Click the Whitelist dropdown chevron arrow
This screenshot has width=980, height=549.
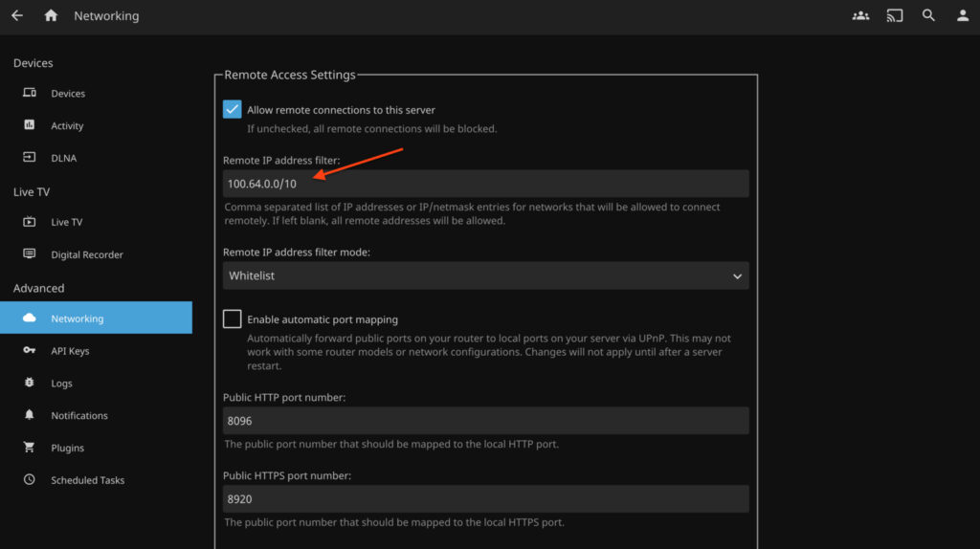(x=737, y=276)
